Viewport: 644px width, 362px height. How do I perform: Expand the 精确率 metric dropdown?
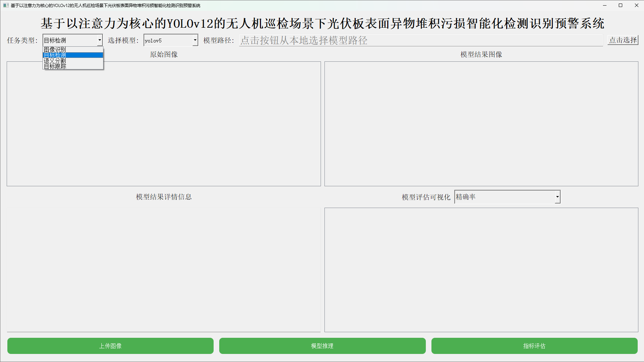coord(507,197)
